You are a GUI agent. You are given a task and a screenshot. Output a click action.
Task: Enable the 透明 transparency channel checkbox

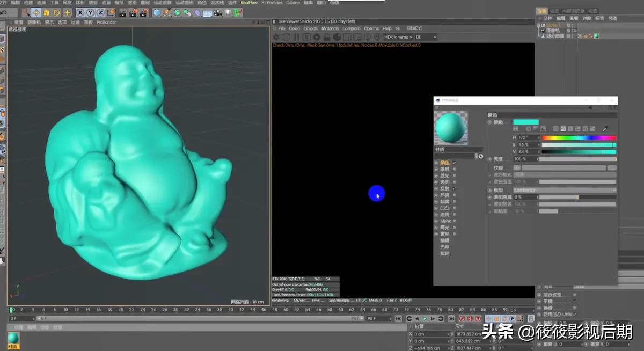(455, 182)
